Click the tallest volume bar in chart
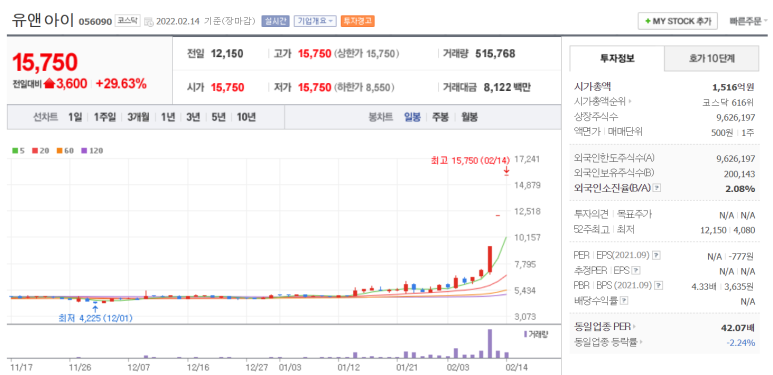This screenshot has width=773, height=375. tap(490, 343)
